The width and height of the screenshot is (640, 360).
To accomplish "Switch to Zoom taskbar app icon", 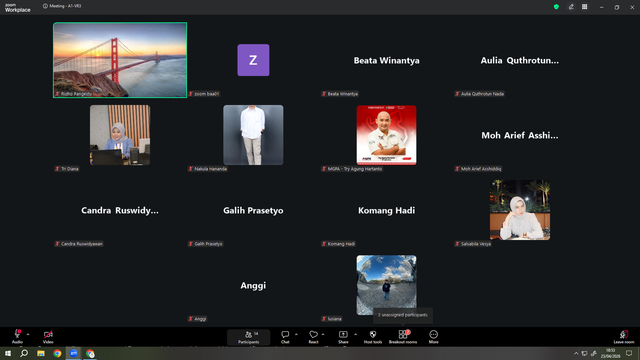I will pyautogui.click(x=74, y=353).
